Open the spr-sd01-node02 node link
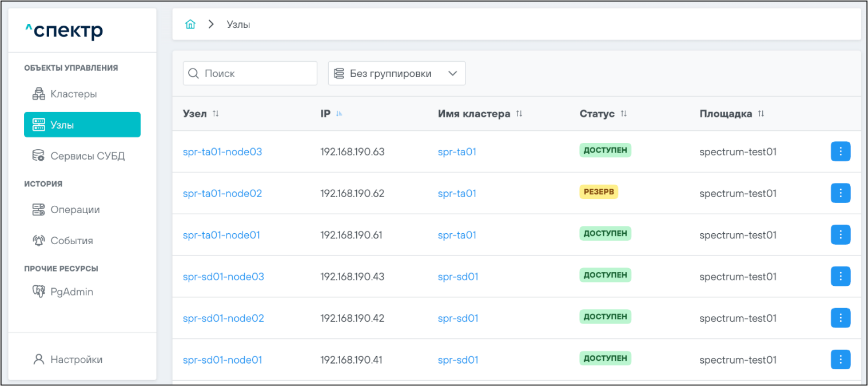Viewport: 868px width, 387px height. click(x=223, y=318)
